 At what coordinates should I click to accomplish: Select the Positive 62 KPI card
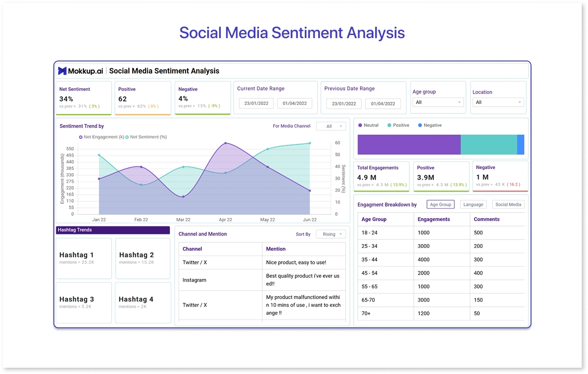[x=143, y=98]
